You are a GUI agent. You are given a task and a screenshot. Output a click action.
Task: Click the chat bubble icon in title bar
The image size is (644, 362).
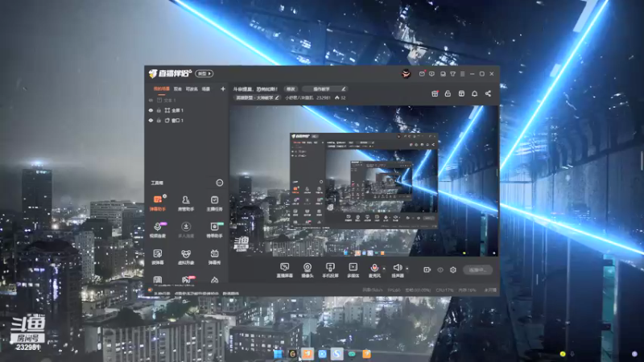pyautogui.click(x=431, y=74)
